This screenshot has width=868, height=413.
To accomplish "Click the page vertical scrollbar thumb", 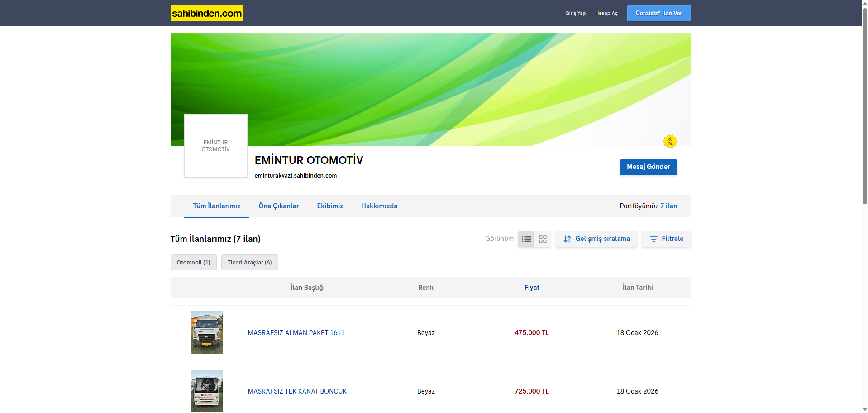I will point(865,106).
